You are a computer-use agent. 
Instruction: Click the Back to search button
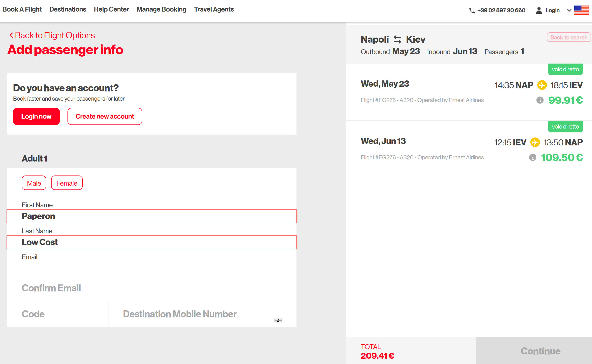tap(569, 37)
